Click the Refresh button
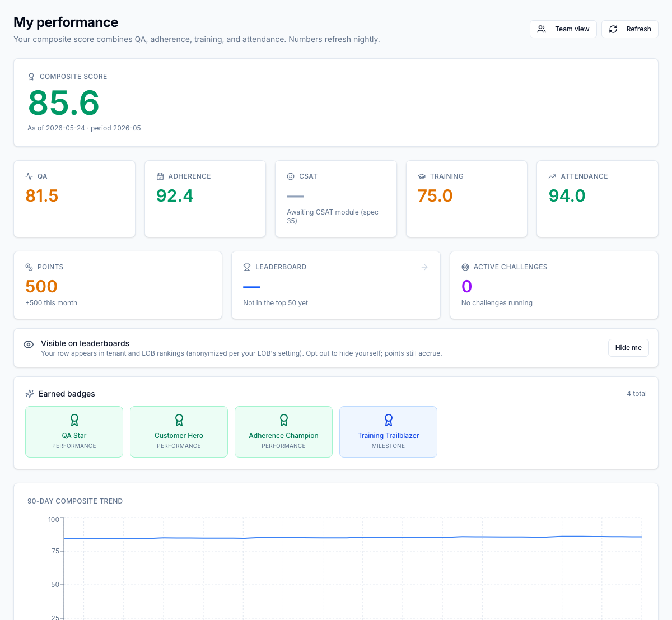Screen dimensions: 672x620 coord(629,29)
